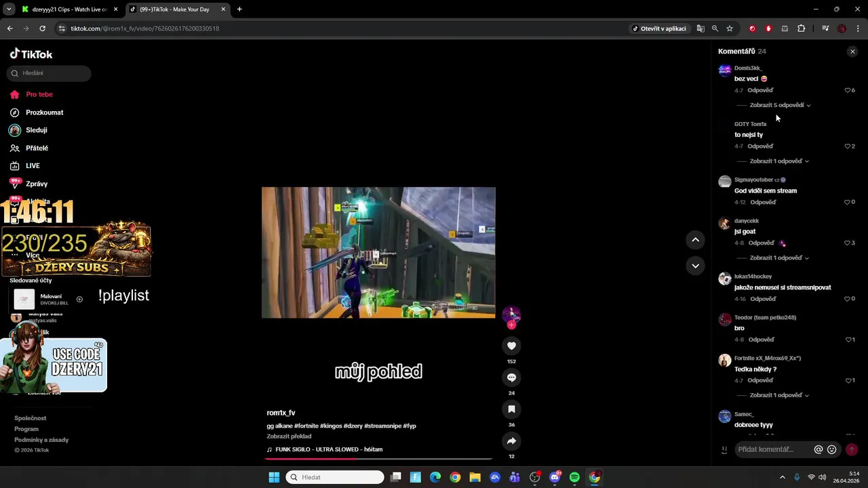Click the video player thumbnail
Screen dimensions: 868x488
(x=378, y=253)
